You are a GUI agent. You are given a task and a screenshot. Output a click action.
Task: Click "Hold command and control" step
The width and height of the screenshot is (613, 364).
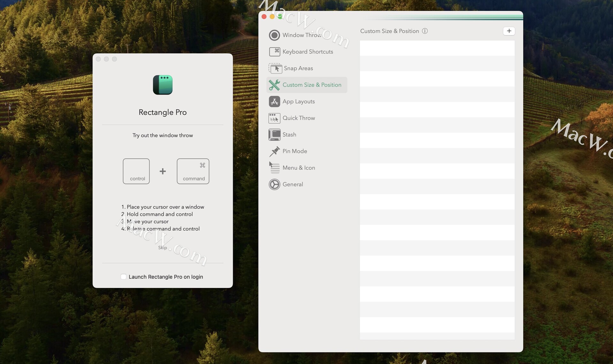[157, 214]
